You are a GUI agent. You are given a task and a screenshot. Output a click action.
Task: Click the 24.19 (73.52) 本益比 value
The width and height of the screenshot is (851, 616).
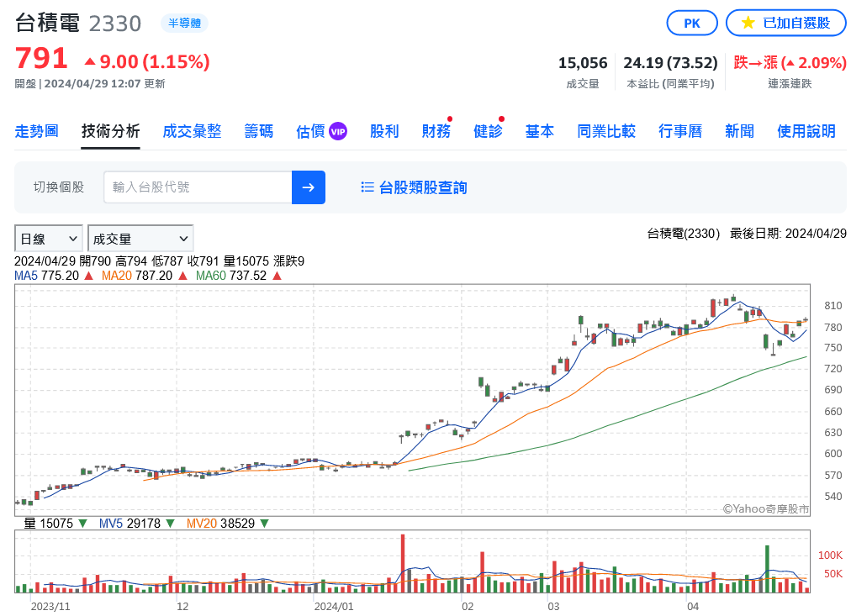(670, 63)
